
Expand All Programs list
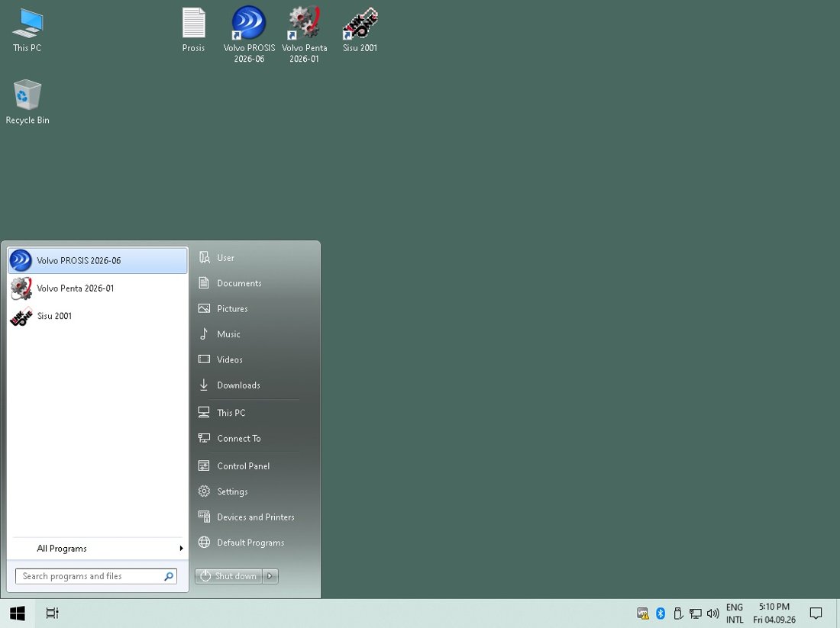coord(98,548)
